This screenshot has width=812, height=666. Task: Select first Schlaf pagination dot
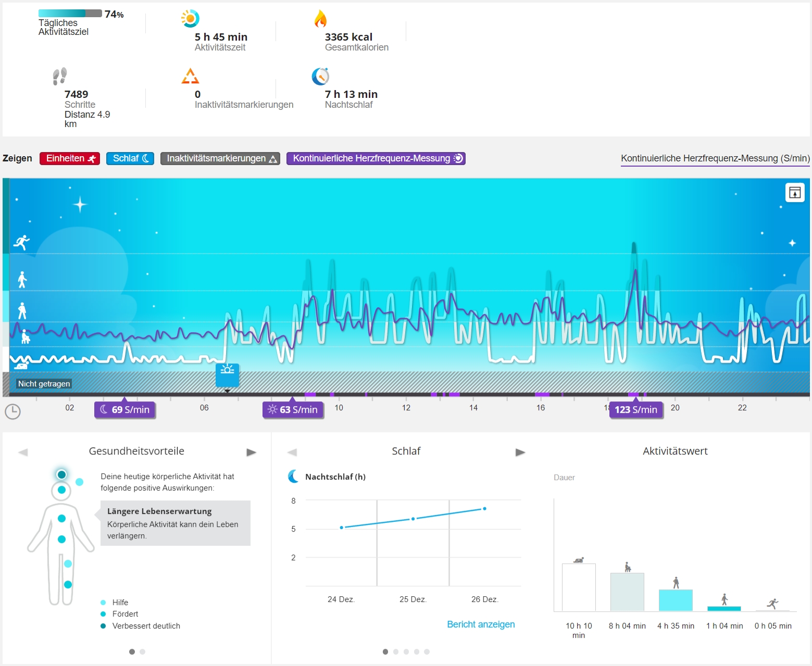coord(385,651)
